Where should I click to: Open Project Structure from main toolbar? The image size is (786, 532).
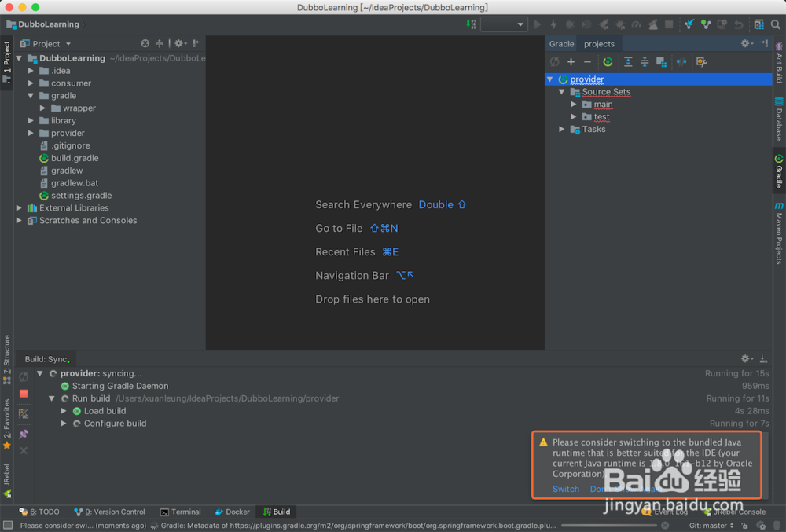pyautogui.click(x=759, y=24)
